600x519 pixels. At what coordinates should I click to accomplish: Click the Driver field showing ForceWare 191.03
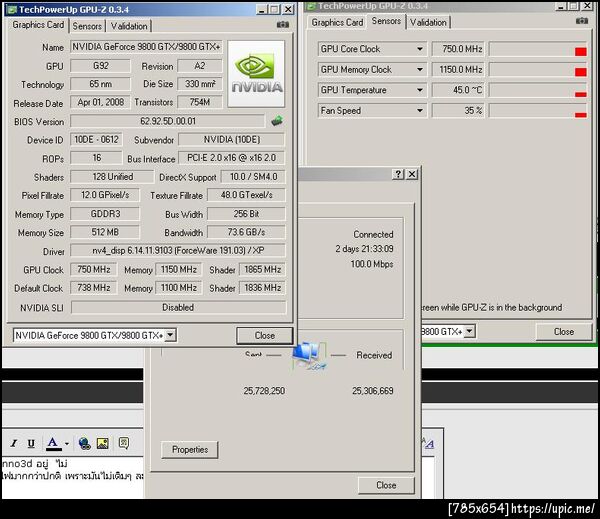tap(178, 250)
